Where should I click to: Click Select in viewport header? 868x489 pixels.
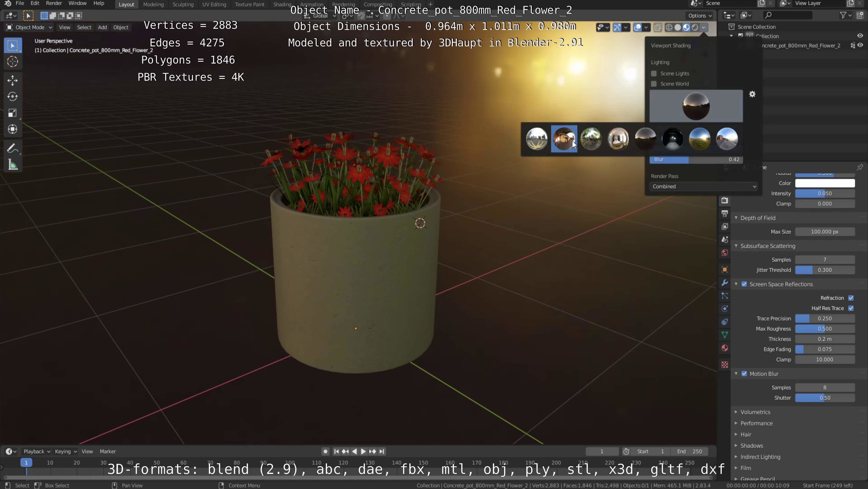click(84, 28)
